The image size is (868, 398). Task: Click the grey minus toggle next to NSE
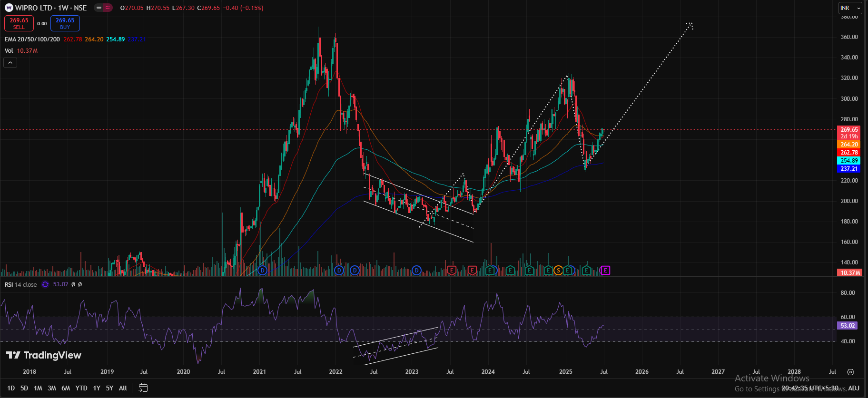click(x=99, y=8)
